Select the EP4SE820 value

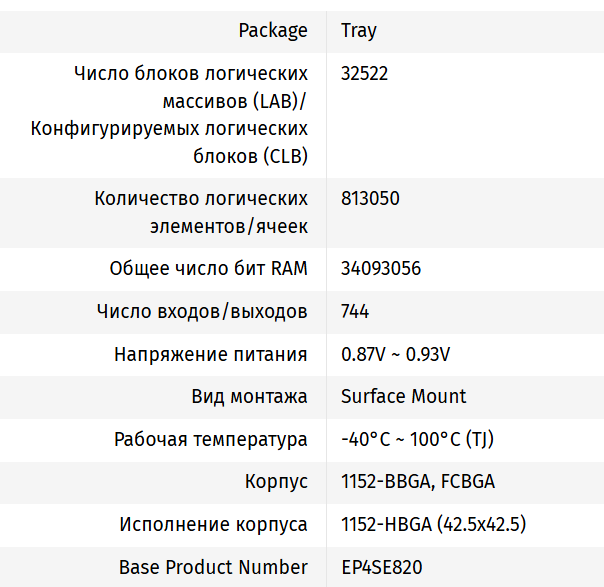381,567
